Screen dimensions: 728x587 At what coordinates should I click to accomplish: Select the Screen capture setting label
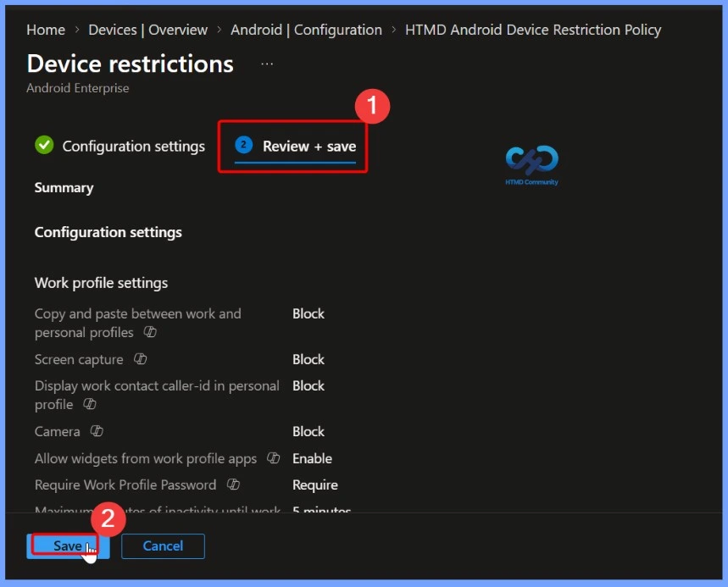79,360
